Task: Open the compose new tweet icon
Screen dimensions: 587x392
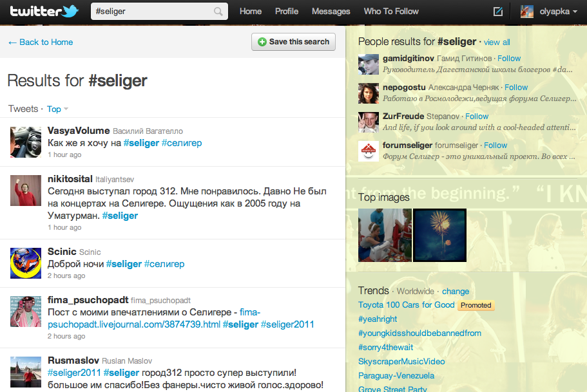Action: pyautogui.click(x=498, y=12)
